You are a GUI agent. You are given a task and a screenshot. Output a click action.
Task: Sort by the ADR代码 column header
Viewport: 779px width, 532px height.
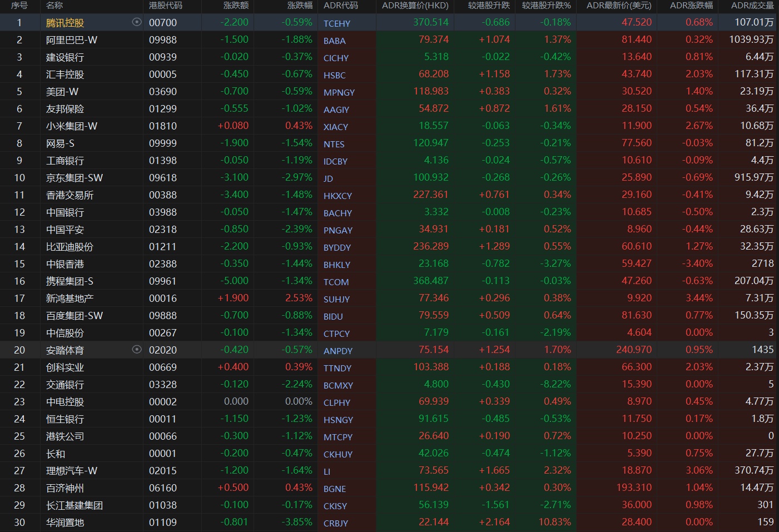point(341,6)
